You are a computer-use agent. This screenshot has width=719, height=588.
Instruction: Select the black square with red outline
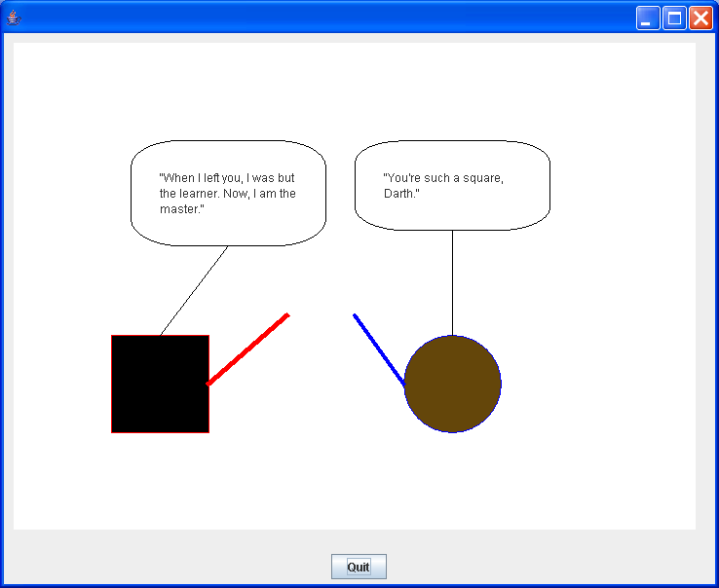(160, 384)
